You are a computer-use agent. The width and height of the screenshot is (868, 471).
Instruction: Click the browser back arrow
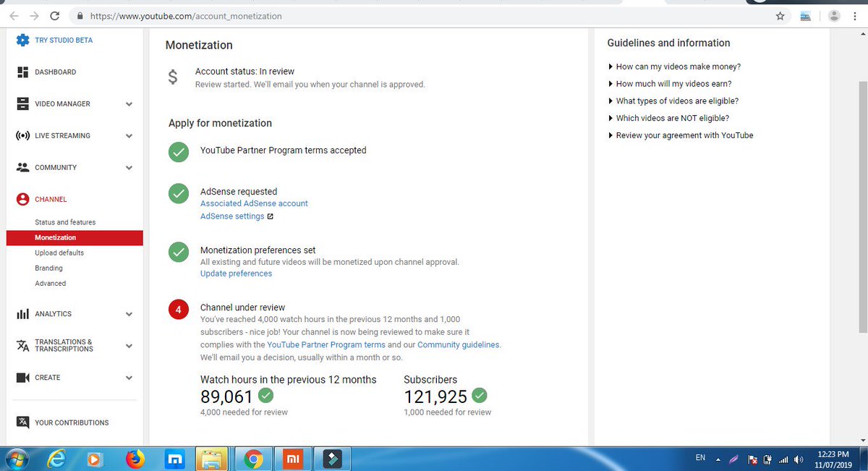[x=14, y=15]
